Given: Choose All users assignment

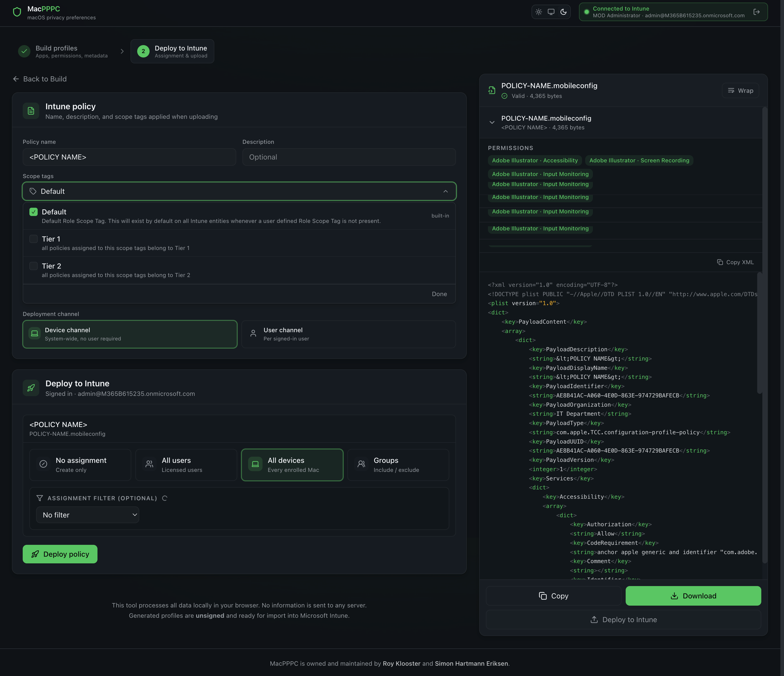Looking at the screenshot, I should [186, 465].
